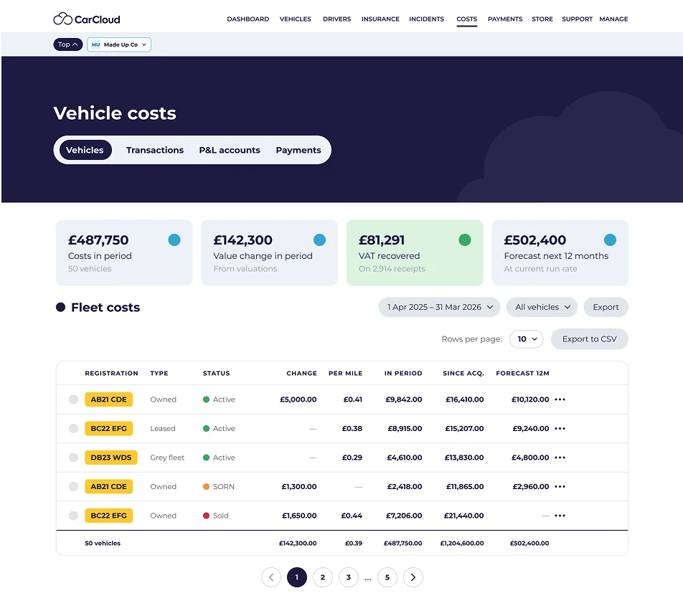Open the All vehicles filter dropdown
The height and width of the screenshot is (616, 683).
542,307
